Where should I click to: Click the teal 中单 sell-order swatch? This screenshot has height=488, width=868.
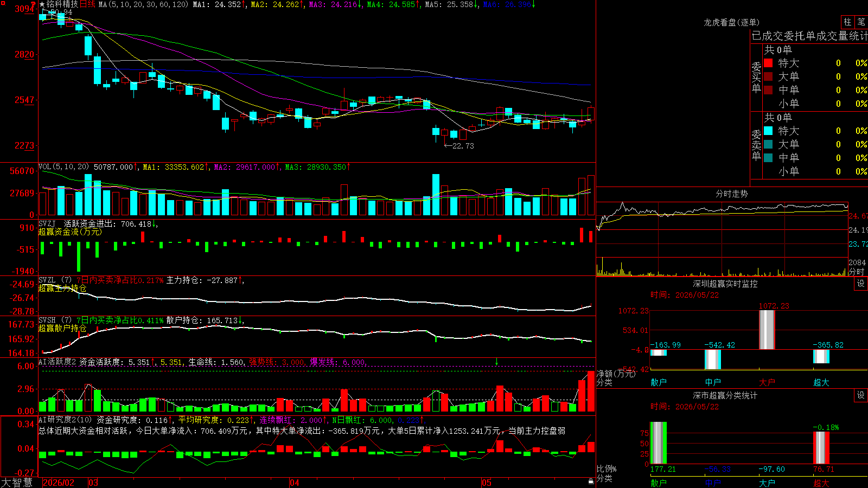click(x=768, y=158)
